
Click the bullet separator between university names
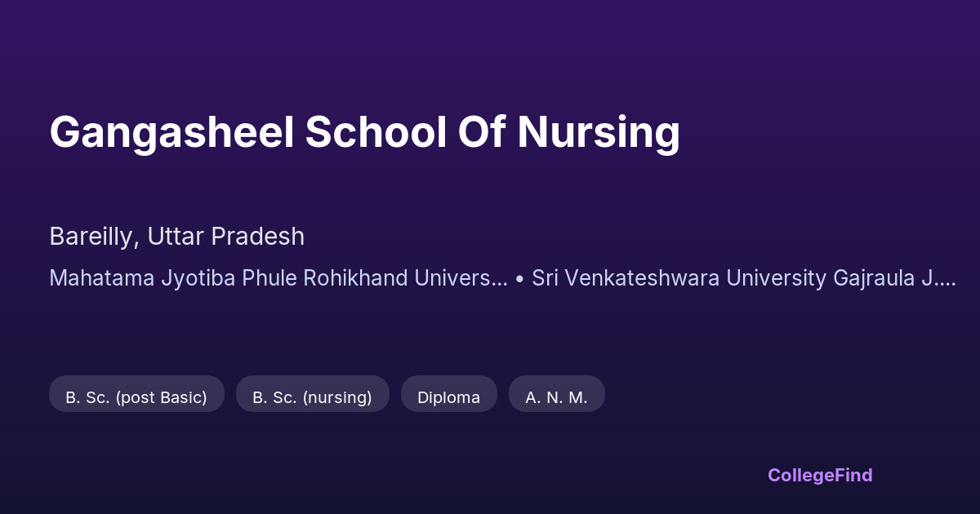coord(520,279)
